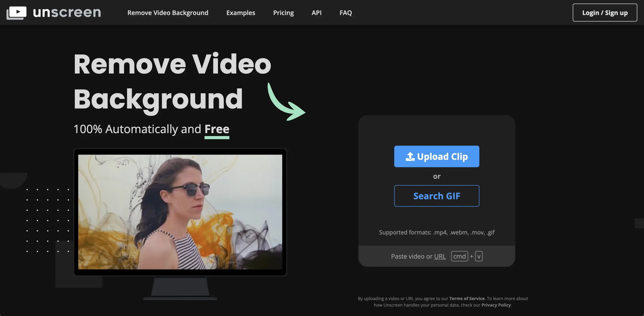
Task: Open the Terms of Service
Action: coord(467,298)
